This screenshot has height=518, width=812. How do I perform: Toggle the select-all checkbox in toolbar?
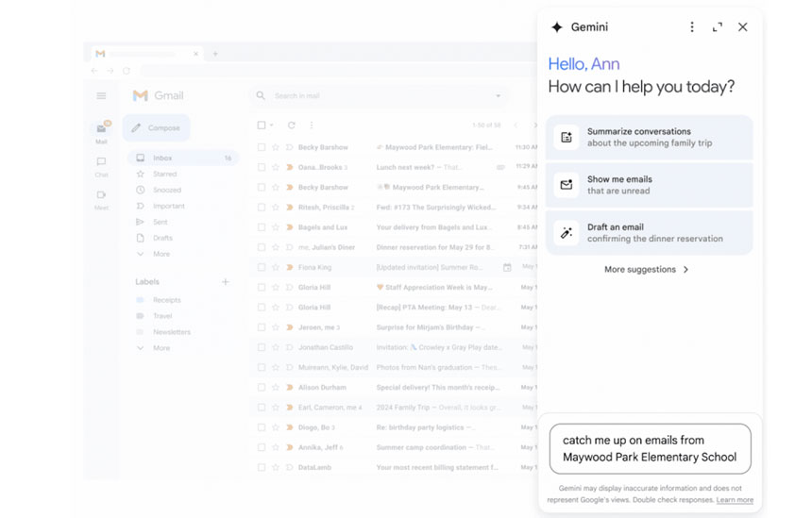pos(262,125)
